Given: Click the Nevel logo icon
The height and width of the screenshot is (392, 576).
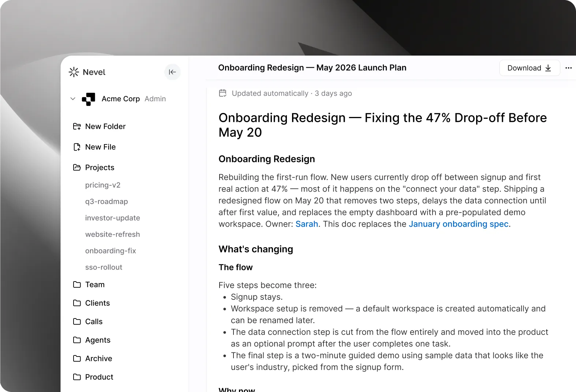Looking at the screenshot, I should point(74,72).
